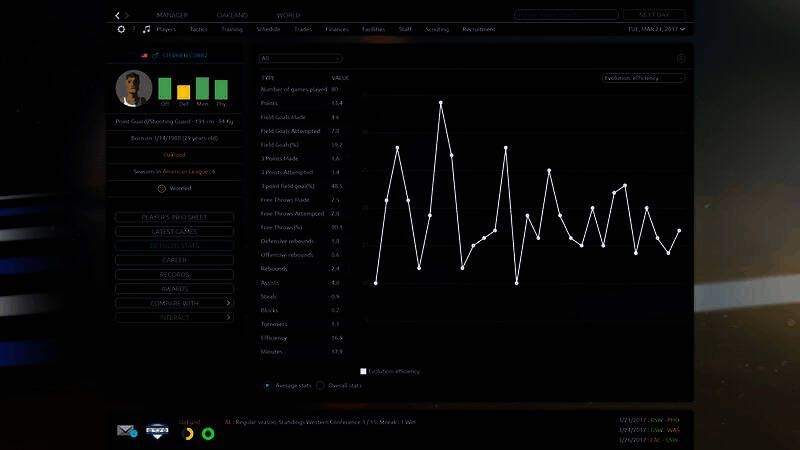Open the Latest Games page
Viewport: 800px width, 450px height.
coord(174,231)
